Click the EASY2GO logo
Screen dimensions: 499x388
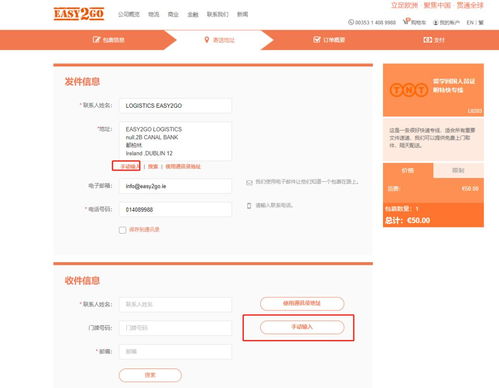[x=79, y=14]
